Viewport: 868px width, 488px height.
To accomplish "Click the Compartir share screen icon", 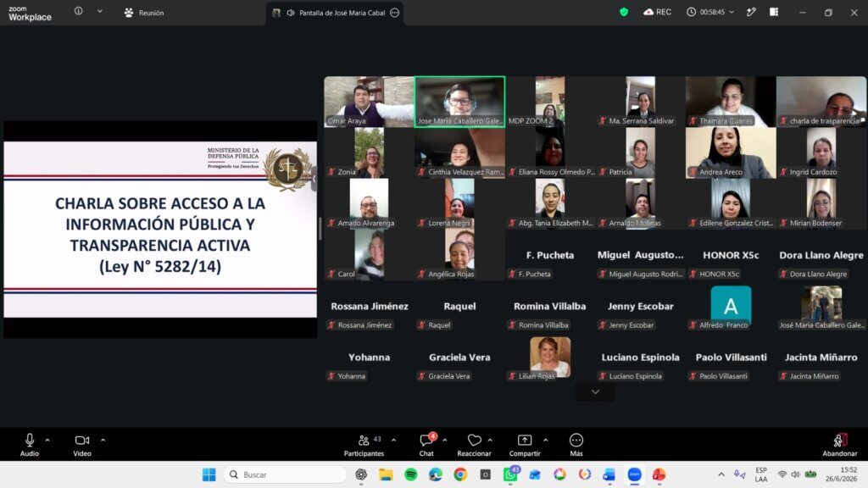I will (524, 440).
